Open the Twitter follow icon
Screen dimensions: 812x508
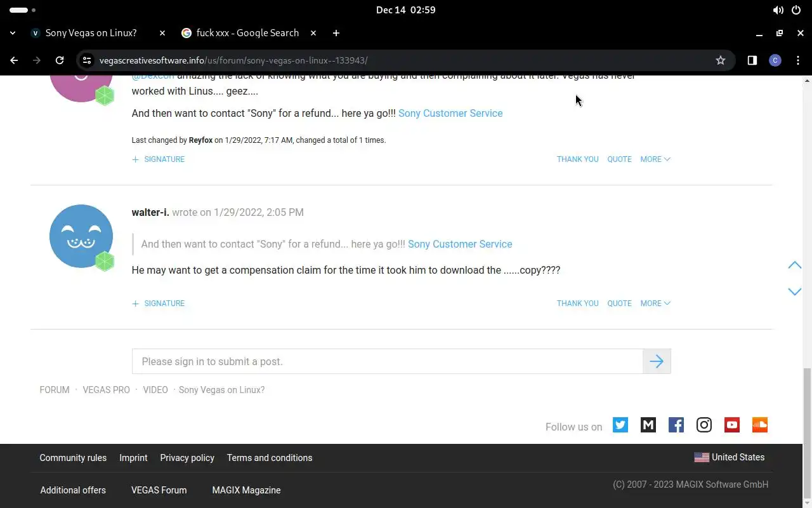620,425
